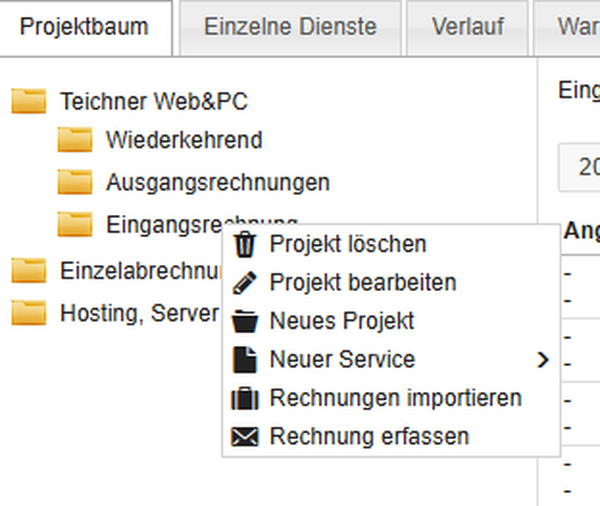Switch to the Einzelne Dienste tab
600x506 pixels.
tap(290, 27)
